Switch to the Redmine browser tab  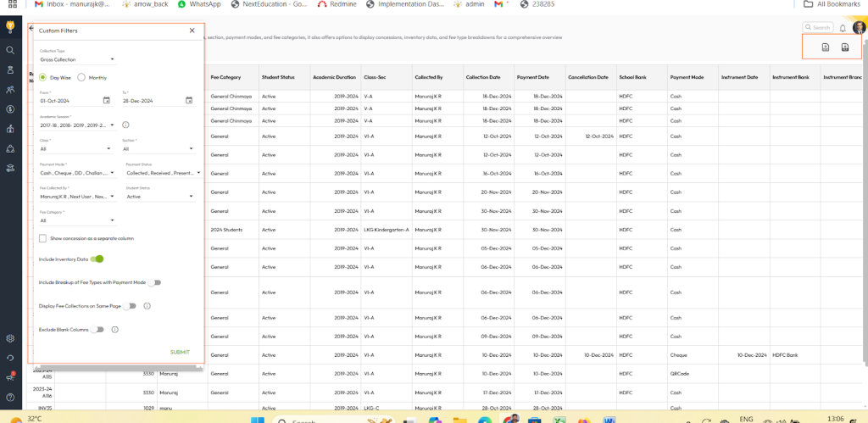pos(338,4)
